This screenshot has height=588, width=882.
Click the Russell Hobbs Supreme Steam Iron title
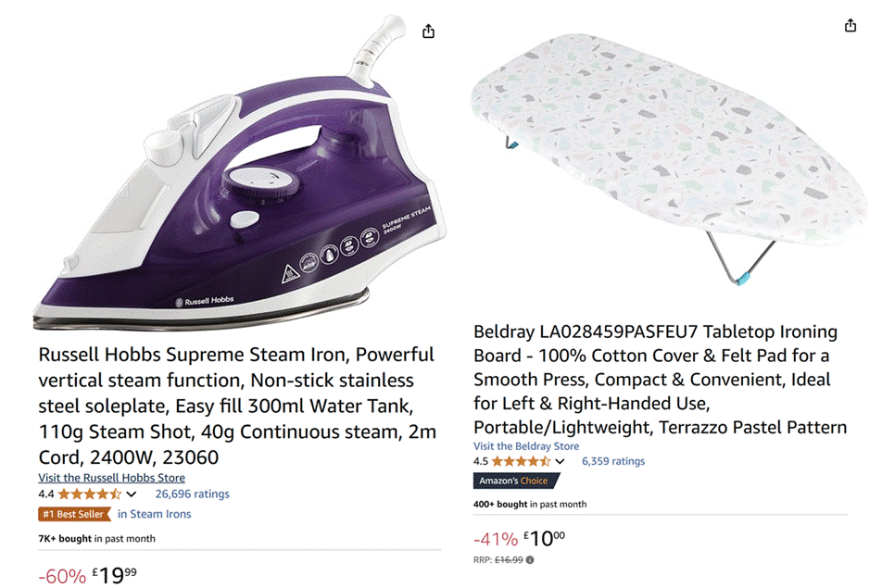click(x=237, y=406)
